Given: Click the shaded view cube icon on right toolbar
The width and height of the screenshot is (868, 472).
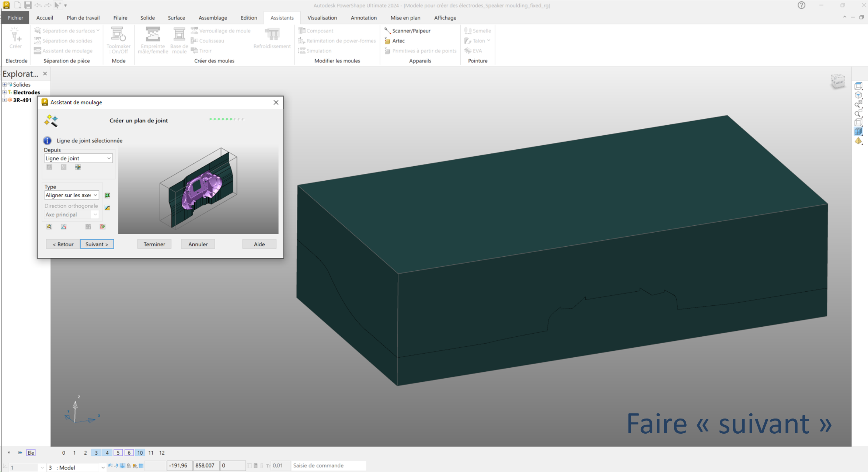Looking at the screenshot, I should click(858, 131).
